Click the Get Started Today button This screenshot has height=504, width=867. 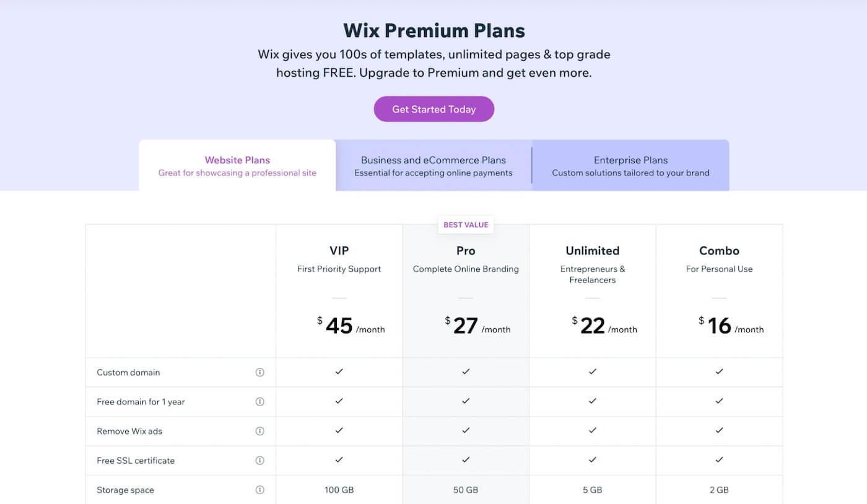pyautogui.click(x=434, y=109)
